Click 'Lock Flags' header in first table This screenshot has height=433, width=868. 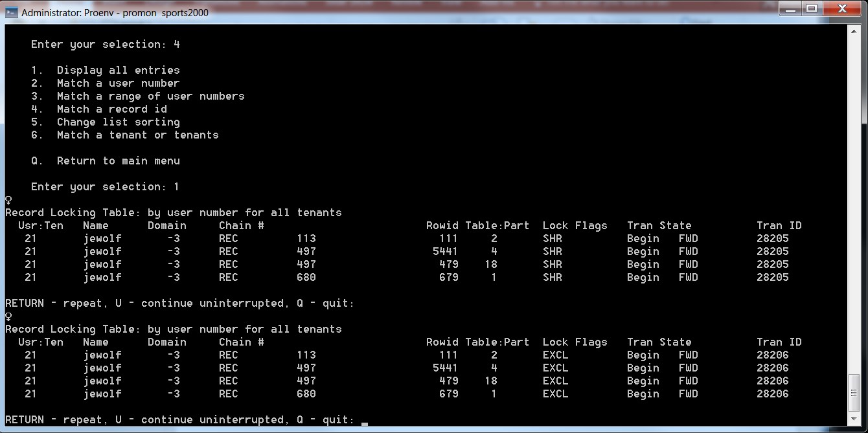tap(575, 225)
